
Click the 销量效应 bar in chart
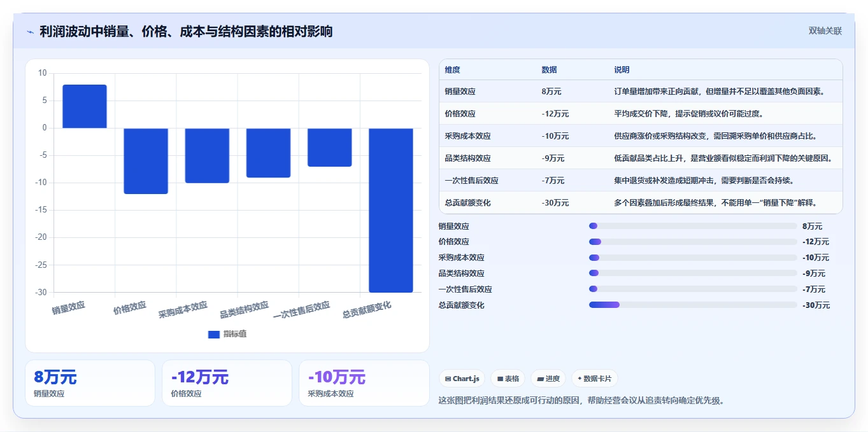tap(85, 106)
